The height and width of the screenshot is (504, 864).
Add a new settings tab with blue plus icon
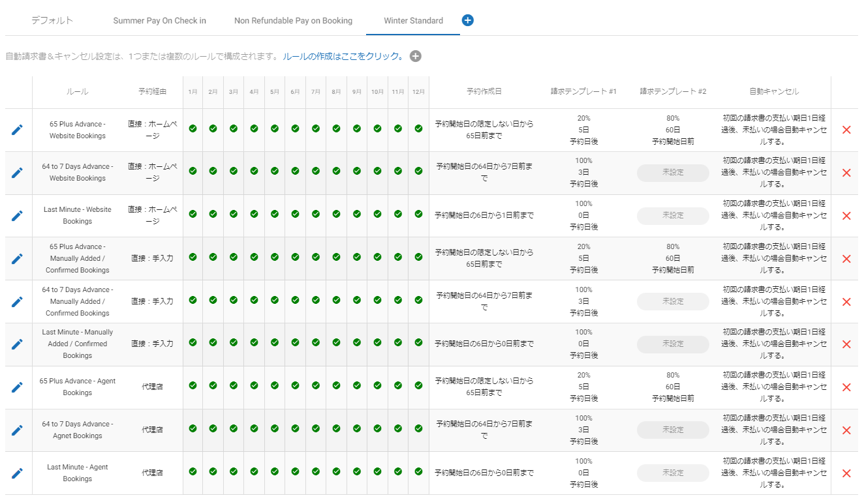[x=467, y=20]
